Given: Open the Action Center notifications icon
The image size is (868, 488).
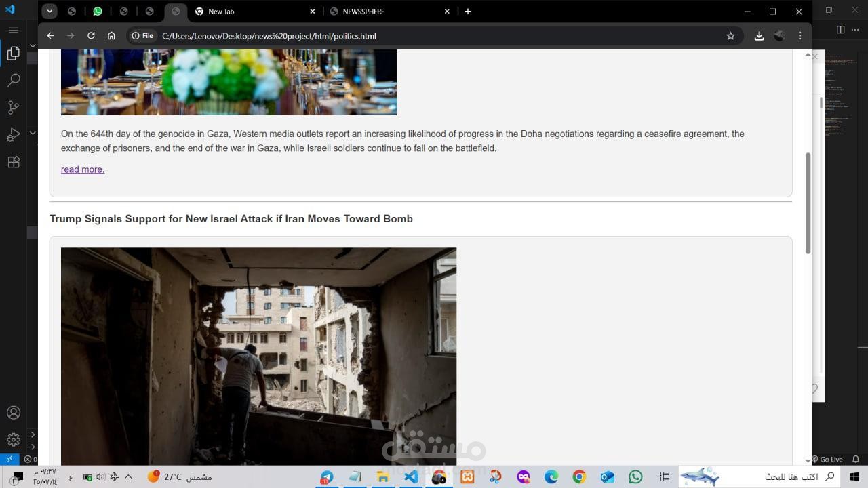Looking at the screenshot, I should (x=18, y=477).
